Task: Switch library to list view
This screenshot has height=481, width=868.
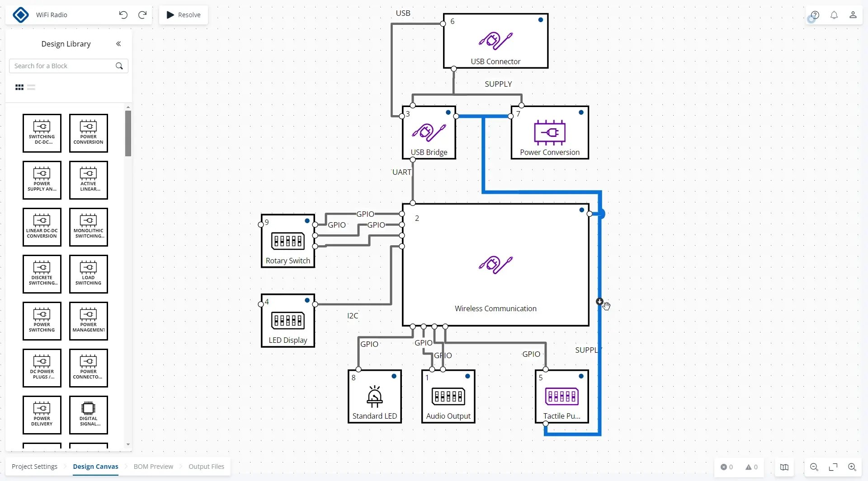Action: [31, 87]
